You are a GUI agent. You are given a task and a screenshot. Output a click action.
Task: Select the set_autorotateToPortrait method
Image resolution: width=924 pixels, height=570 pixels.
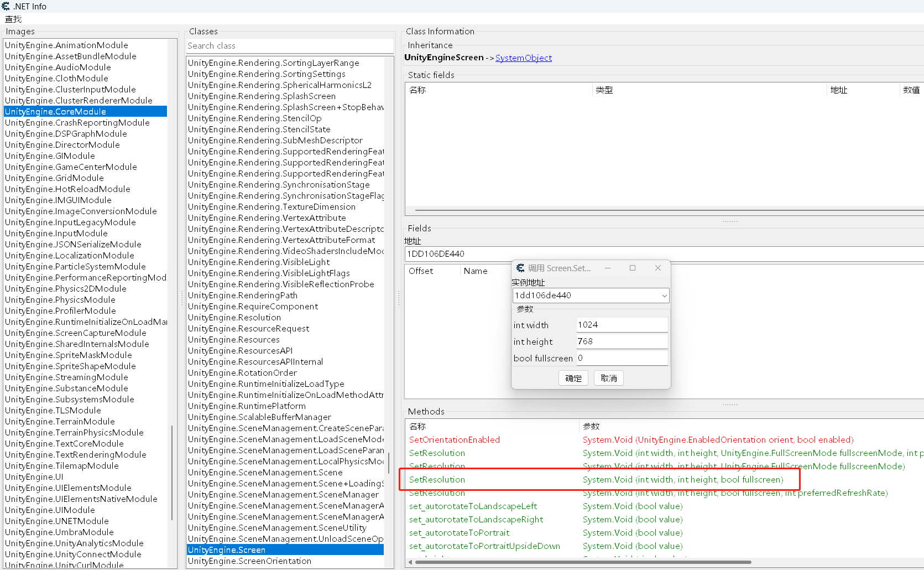tap(459, 533)
